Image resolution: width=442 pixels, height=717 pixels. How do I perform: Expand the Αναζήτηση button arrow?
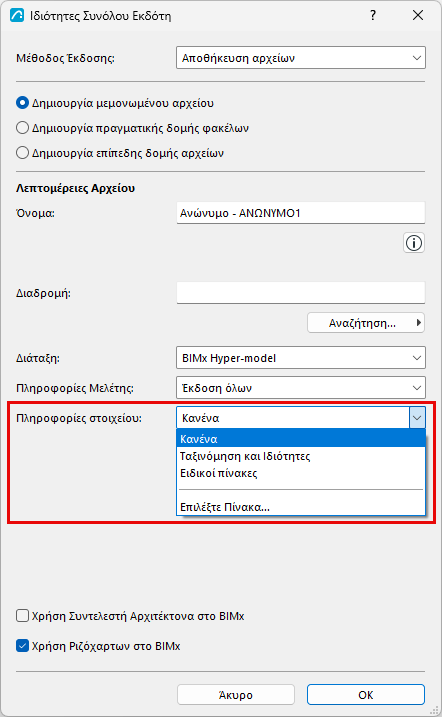(x=419, y=323)
